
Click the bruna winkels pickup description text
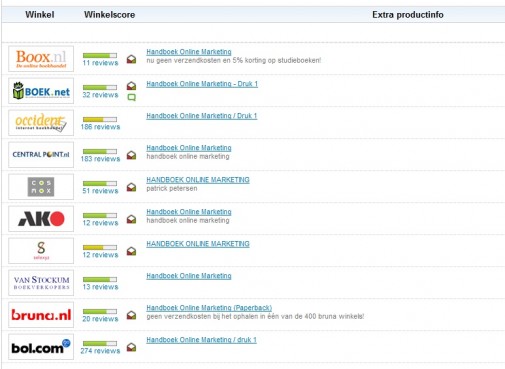255,316
